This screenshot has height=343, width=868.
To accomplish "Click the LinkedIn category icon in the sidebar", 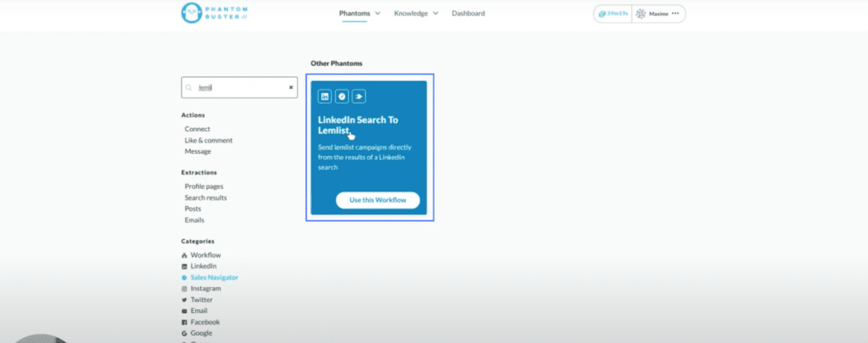I will click(184, 266).
